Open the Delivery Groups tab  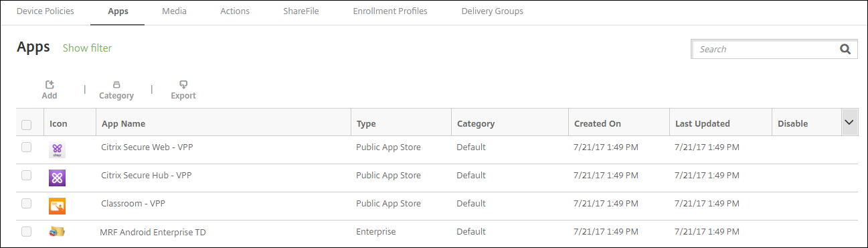[x=493, y=11]
